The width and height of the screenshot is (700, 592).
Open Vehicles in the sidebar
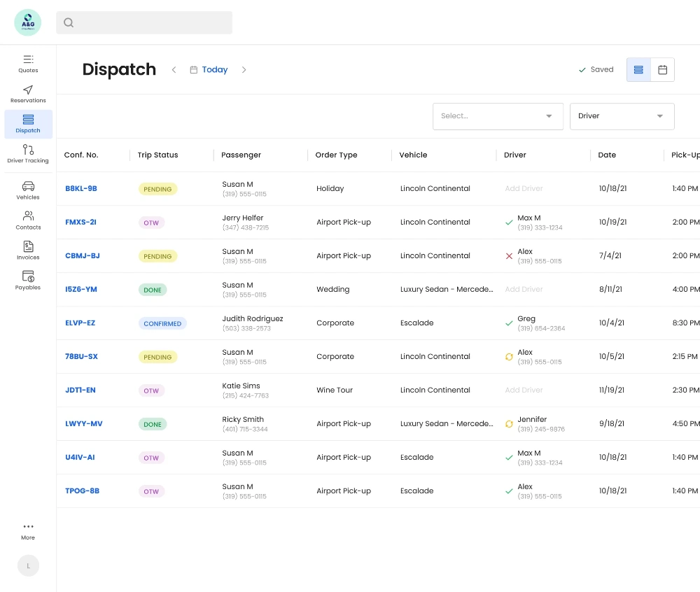(28, 190)
